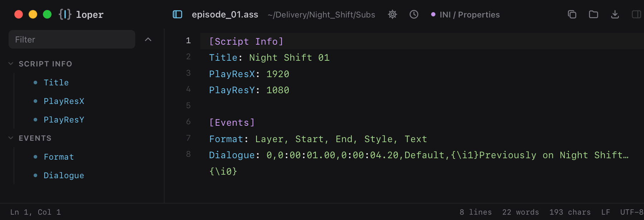Click the 22 words status entry
Viewport: 644px width, 220px height.
[x=521, y=212]
